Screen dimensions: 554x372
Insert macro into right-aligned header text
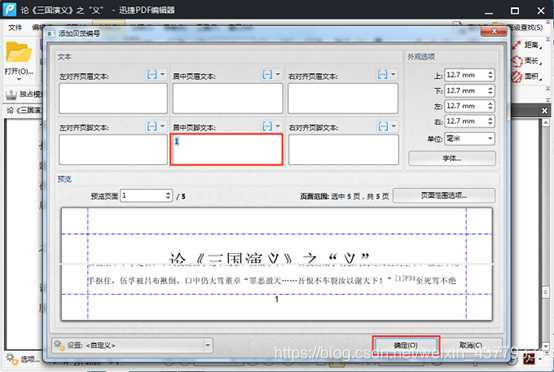point(383,75)
